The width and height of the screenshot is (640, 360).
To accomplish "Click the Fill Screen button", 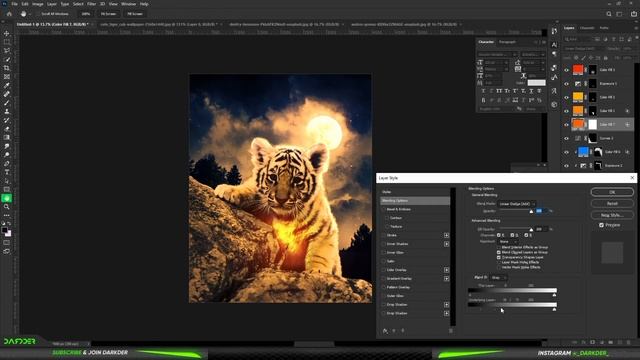I will tap(135, 14).
